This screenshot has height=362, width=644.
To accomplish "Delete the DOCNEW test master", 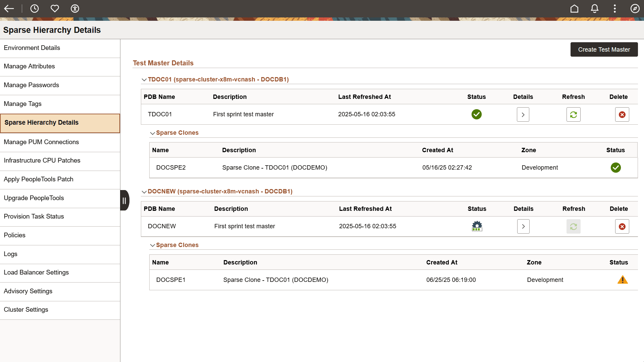I will pyautogui.click(x=622, y=226).
